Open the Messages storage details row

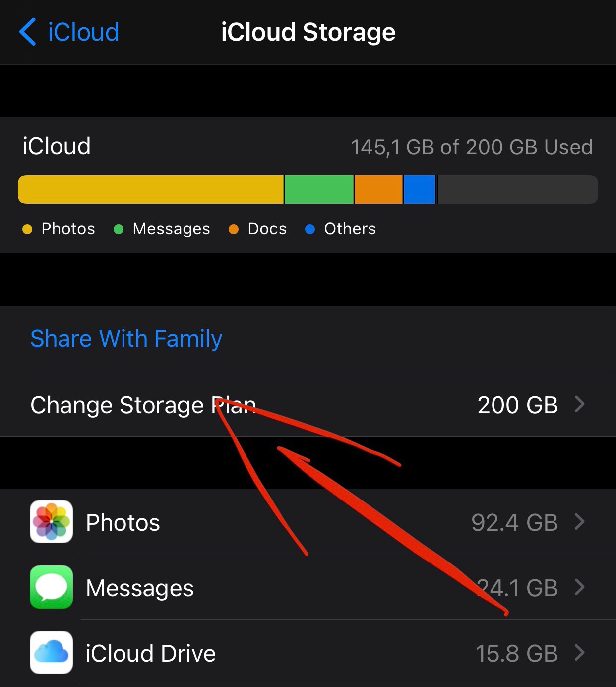click(x=308, y=587)
